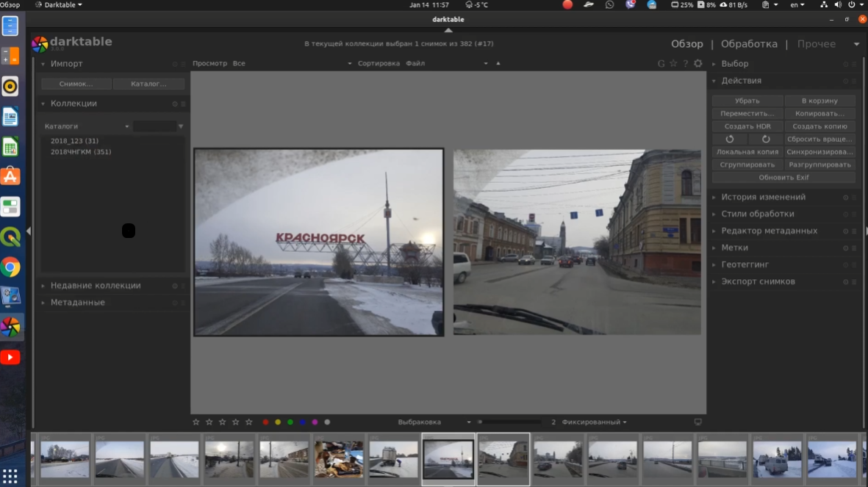
Task: Show applications grid in the dock
Action: [x=10, y=475]
